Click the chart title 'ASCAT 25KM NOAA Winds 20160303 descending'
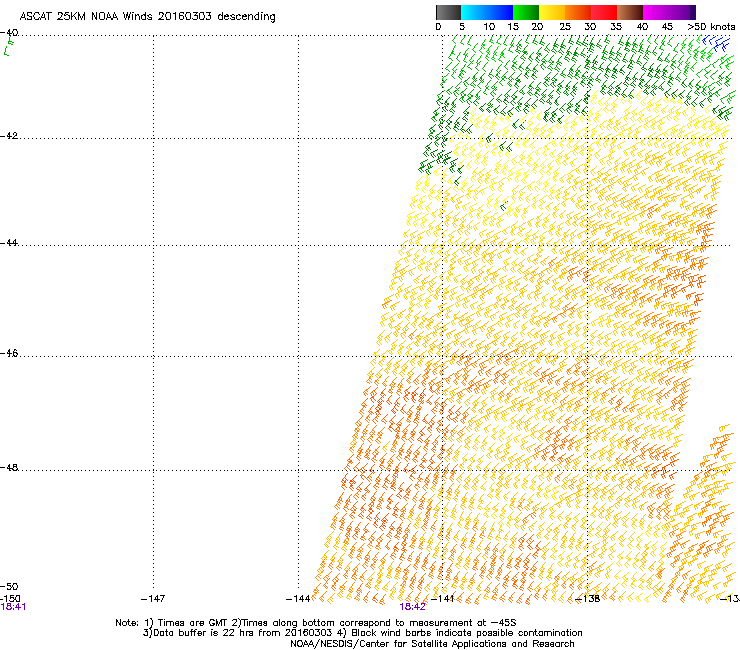 point(147,16)
